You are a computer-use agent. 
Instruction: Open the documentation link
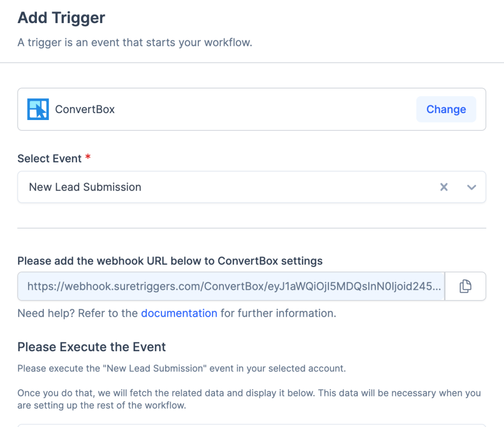[x=179, y=313]
